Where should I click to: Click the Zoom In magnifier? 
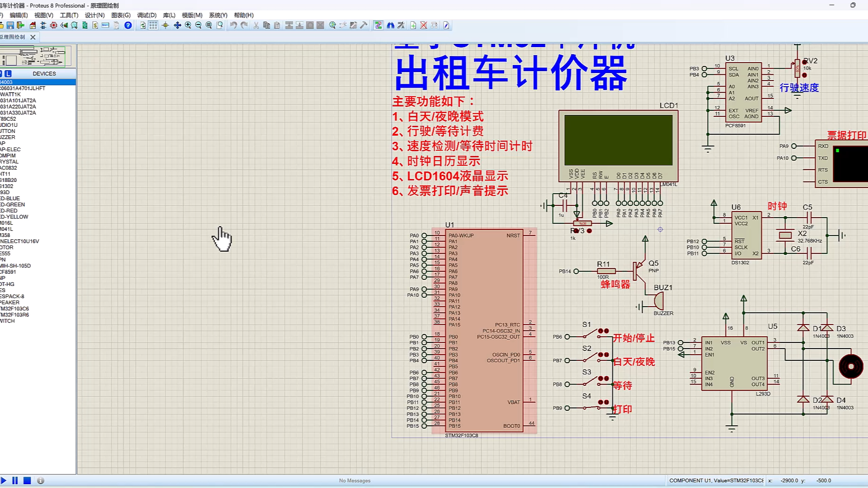pyautogui.click(x=188, y=25)
